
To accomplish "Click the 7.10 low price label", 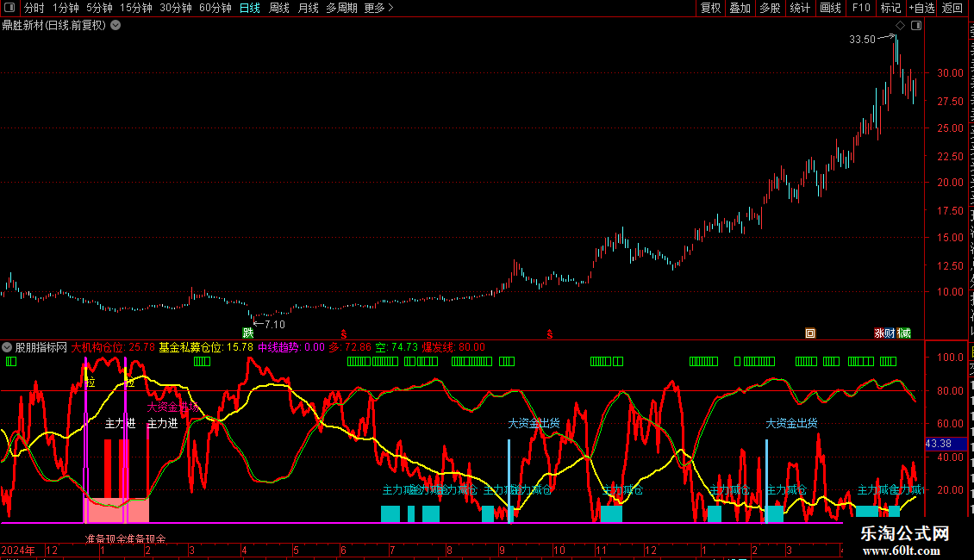I will point(275,324).
